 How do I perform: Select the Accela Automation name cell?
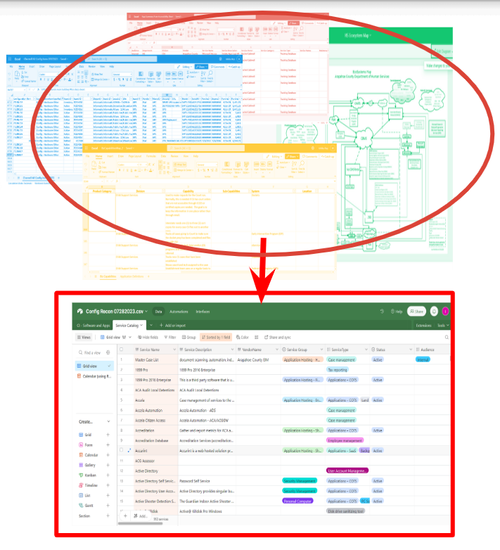tap(156, 410)
